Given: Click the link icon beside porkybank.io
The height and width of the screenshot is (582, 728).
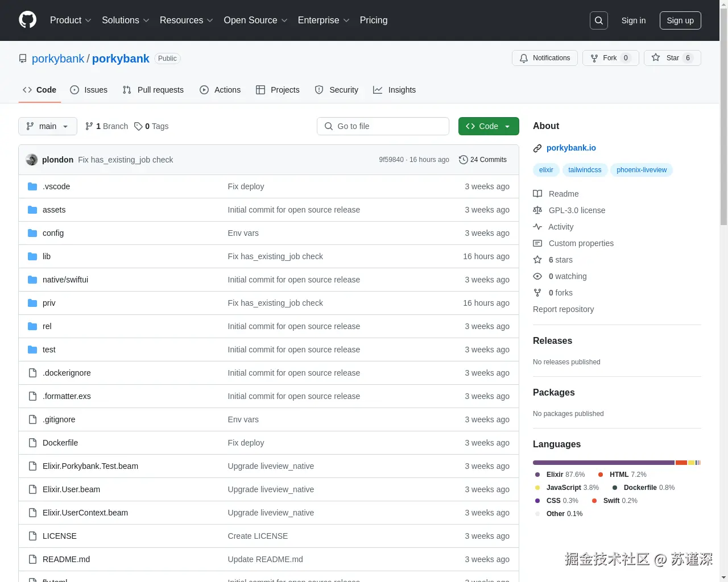Looking at the screenshot, I should pyautogui.click(x=537, y=148).
